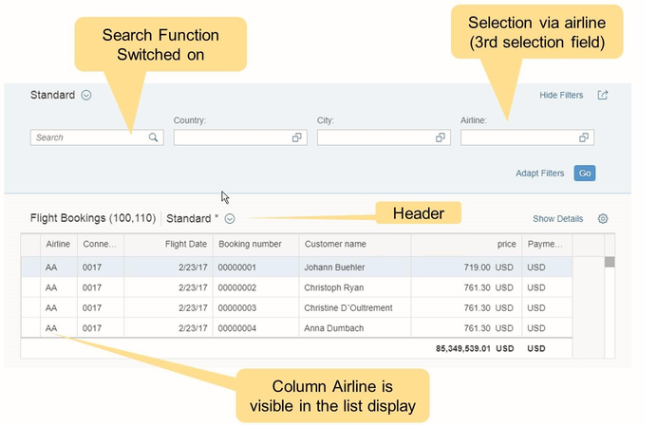
Task: Click Show Details above the table
Action: point(557,218)
